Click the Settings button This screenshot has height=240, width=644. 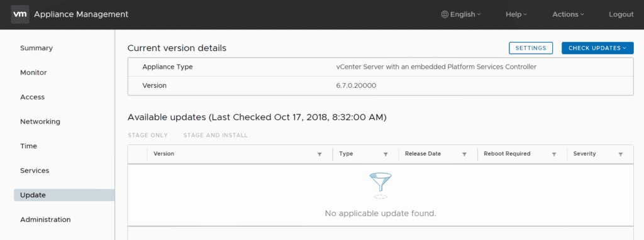click(531, 48)
